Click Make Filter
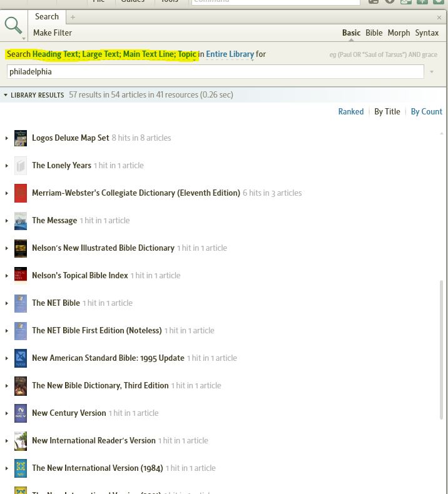Image resolution: width=448 pixels, height=494 pixels. point(53,33)
